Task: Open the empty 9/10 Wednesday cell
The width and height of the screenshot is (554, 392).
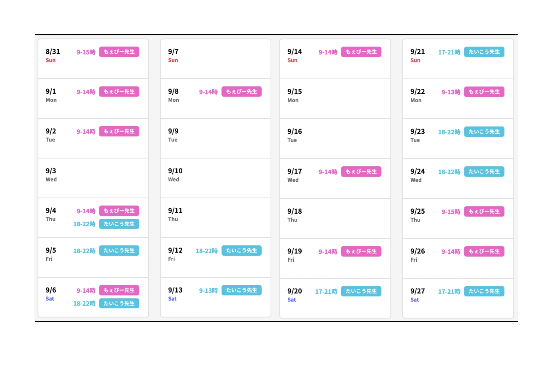Action: pos(215,178)
